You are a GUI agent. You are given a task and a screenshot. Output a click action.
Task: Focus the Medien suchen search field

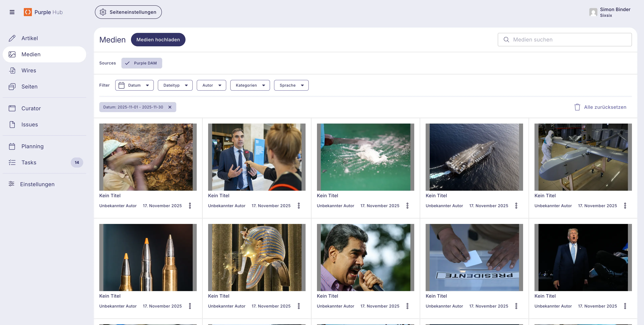[565, 39]
